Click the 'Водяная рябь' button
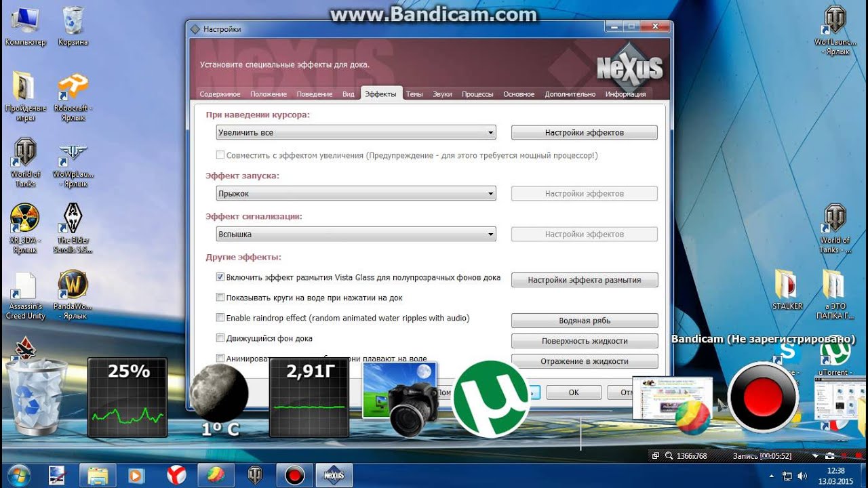868x488 pixels. (585, 321)
